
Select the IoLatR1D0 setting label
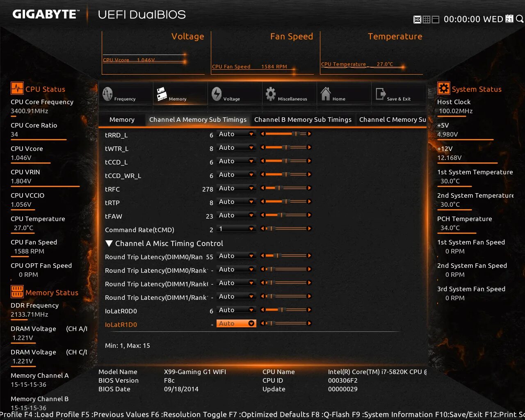pos(121,324)
